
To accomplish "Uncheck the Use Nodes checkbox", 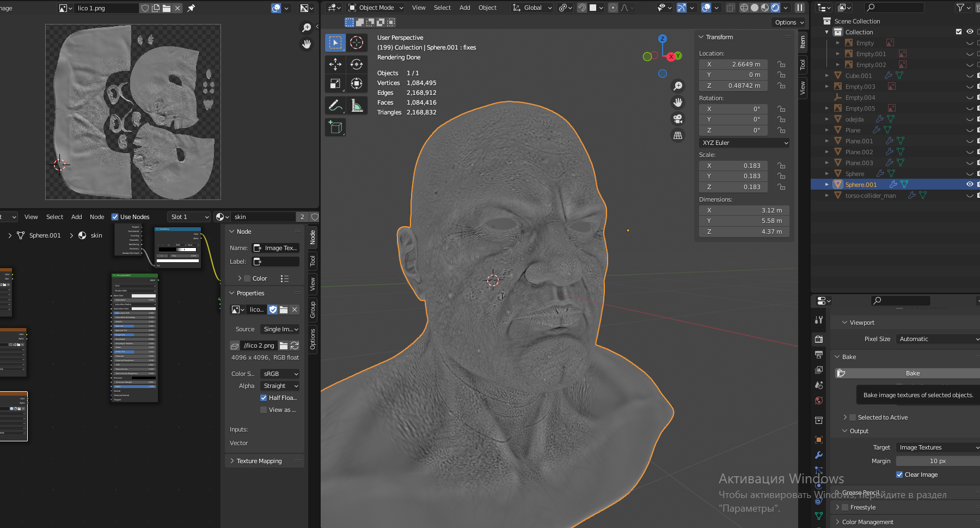I will pos(115,217).
